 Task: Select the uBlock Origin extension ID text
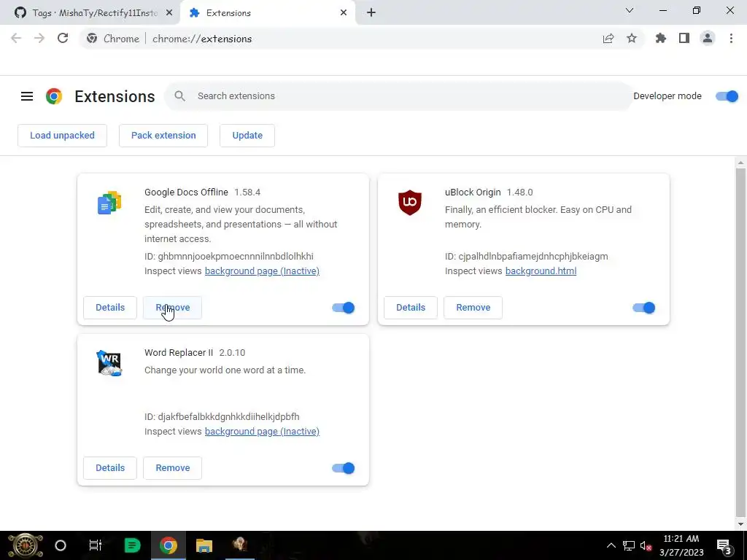527,256
